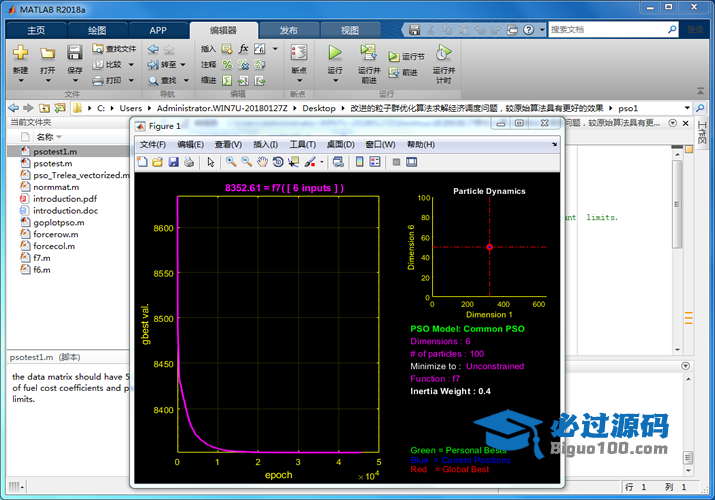Viewport: 715px width, 500px height.
Task: Select the Rotate 3D tool
Action: click(x=278, y=162)
